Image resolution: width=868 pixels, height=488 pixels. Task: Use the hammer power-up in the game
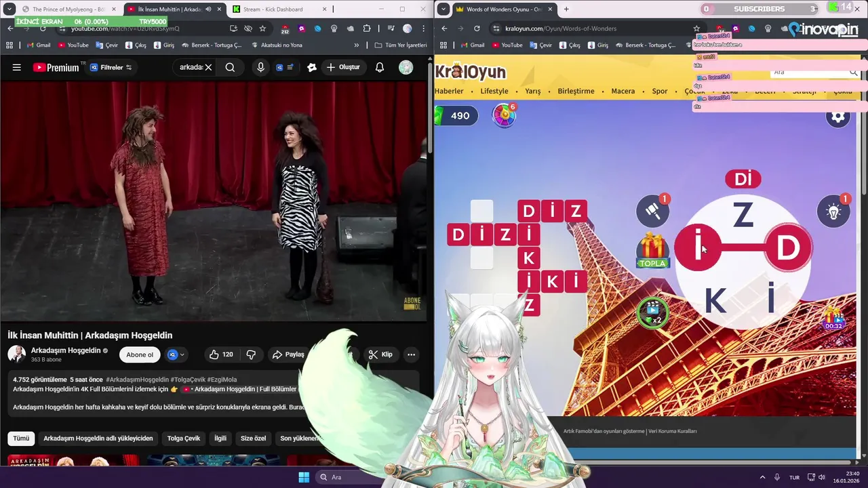click(x=653, y=211)
